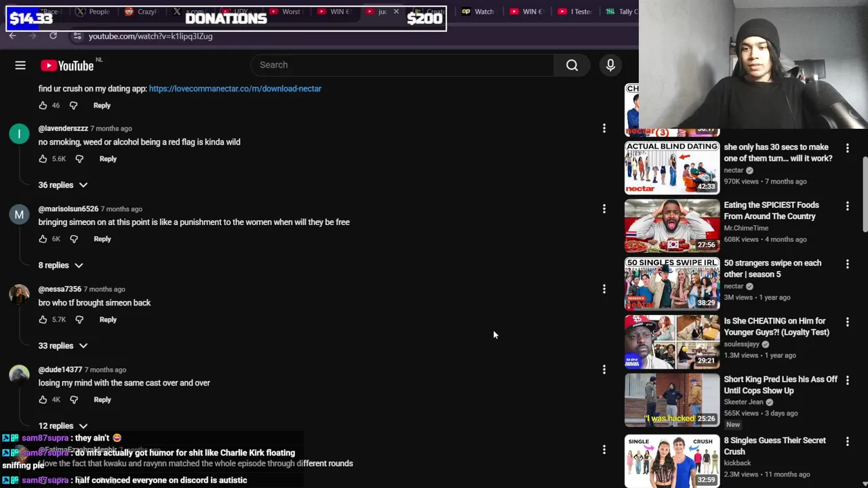Open @lavenderszzz's avatar profile
The height and width of the screenshot is (488, 868).
19,134
